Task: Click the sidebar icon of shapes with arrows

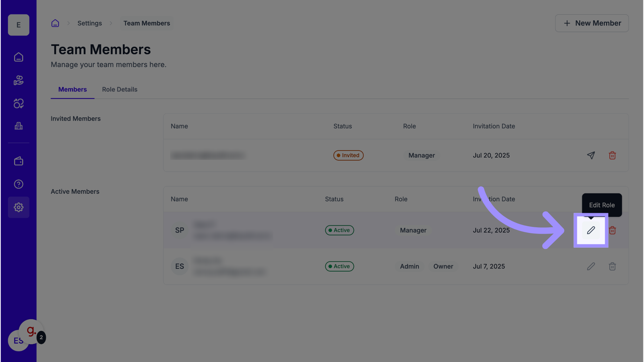Action: [18, 104]
